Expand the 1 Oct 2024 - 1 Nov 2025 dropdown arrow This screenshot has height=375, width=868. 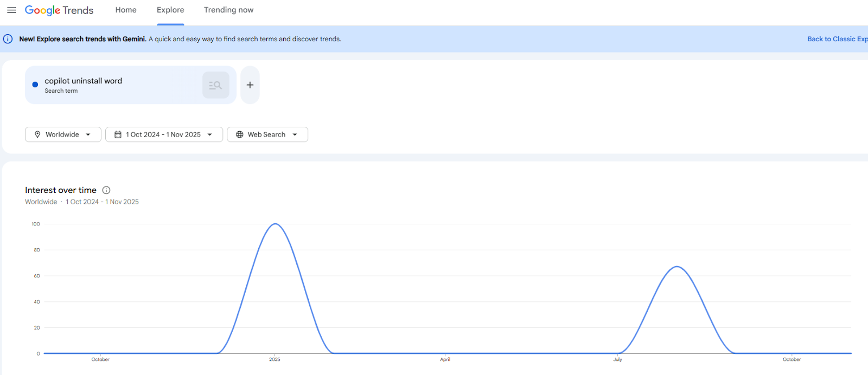(209, 134)
